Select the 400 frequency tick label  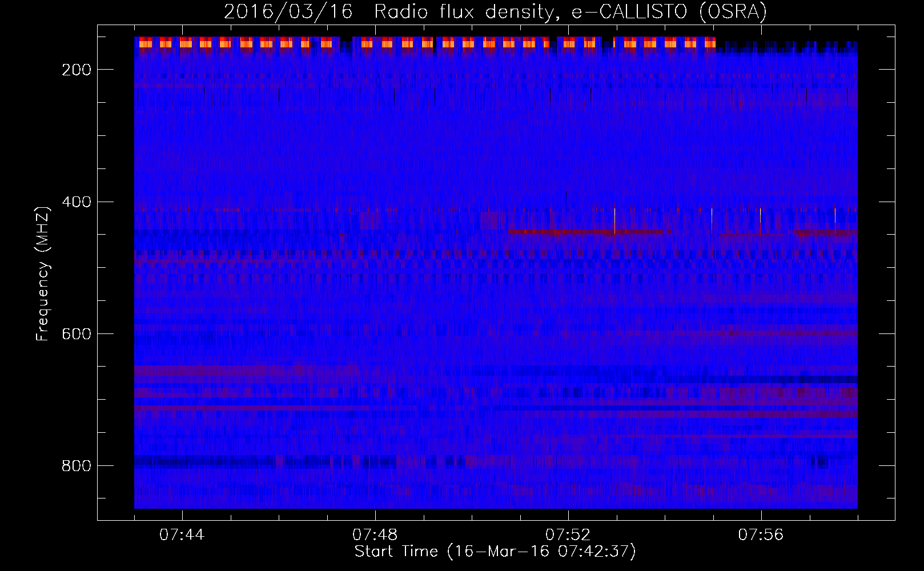click(x=77, y=202)
